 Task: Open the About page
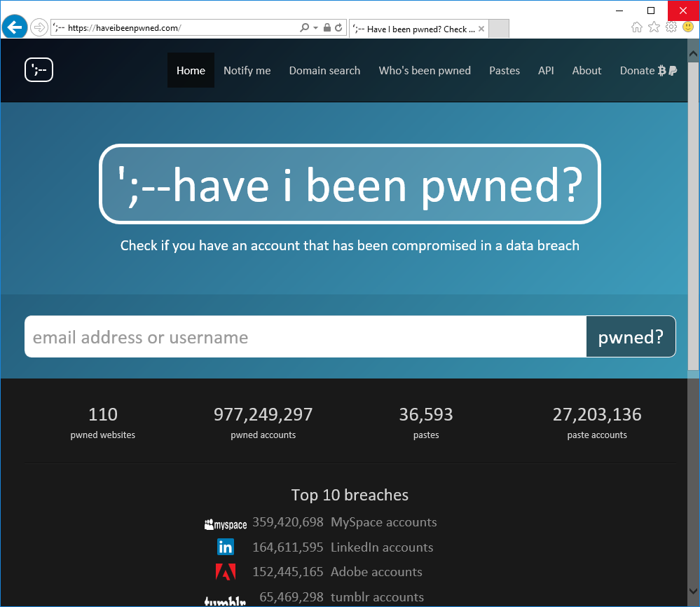[x=586, y=71]
